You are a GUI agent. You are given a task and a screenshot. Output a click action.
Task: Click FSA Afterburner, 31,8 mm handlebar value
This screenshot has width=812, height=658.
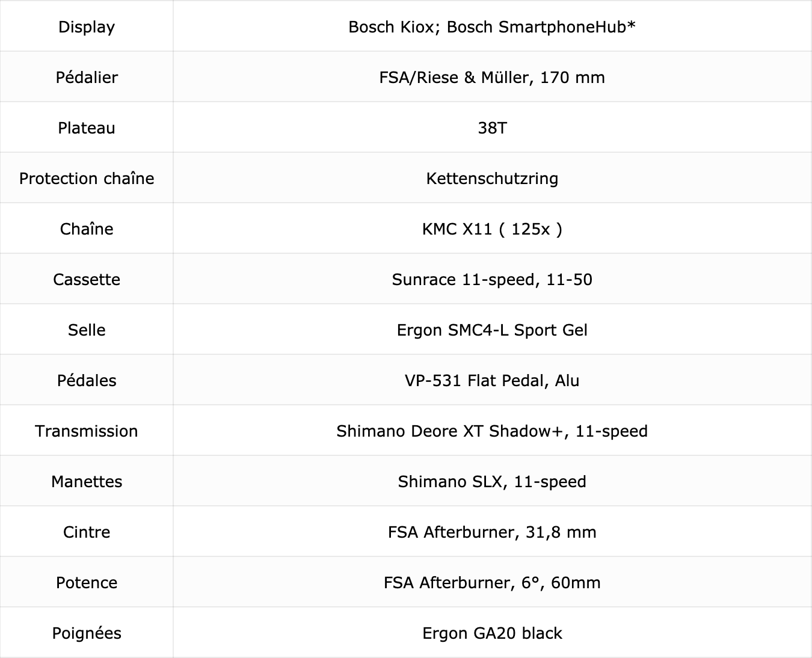[492, 532]
